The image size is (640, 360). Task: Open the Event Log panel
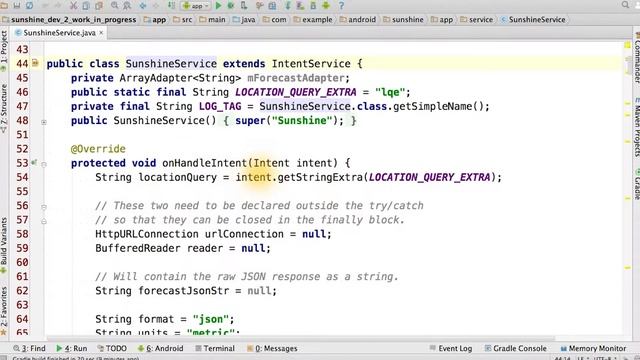pyautogui.click(x=451, y=348)
